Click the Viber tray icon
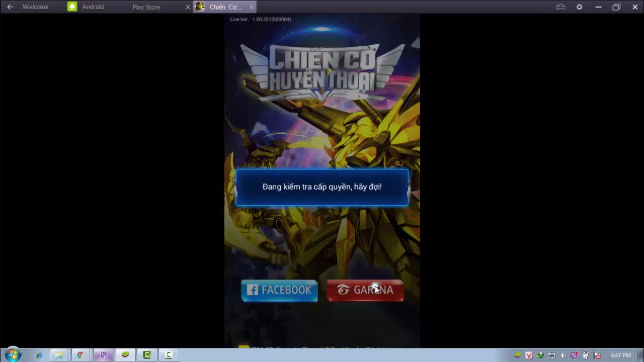This screenshot has width=644, height=362. (x=575, y=355)
